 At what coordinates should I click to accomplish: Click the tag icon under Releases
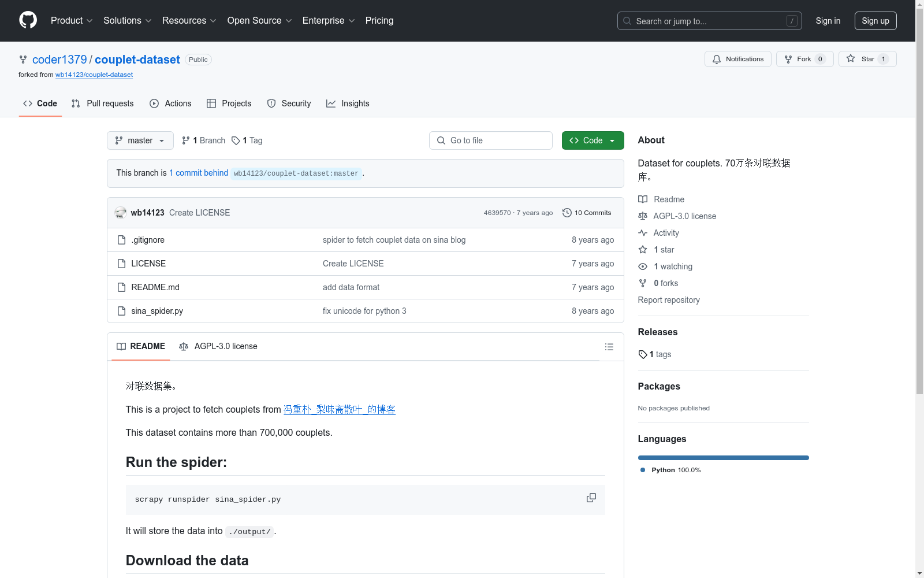pyautogui.click(x=643, y=354)
